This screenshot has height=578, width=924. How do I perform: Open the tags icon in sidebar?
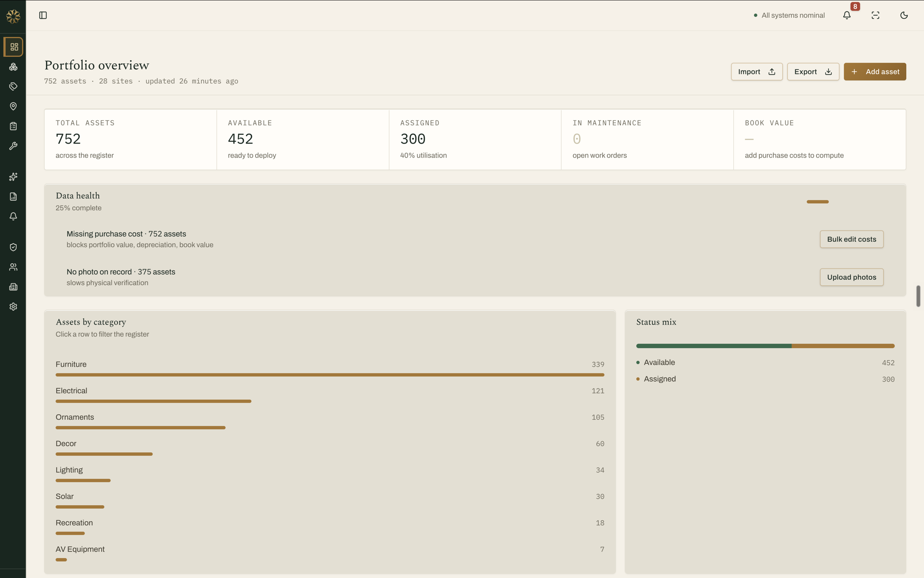click(13, 87)
